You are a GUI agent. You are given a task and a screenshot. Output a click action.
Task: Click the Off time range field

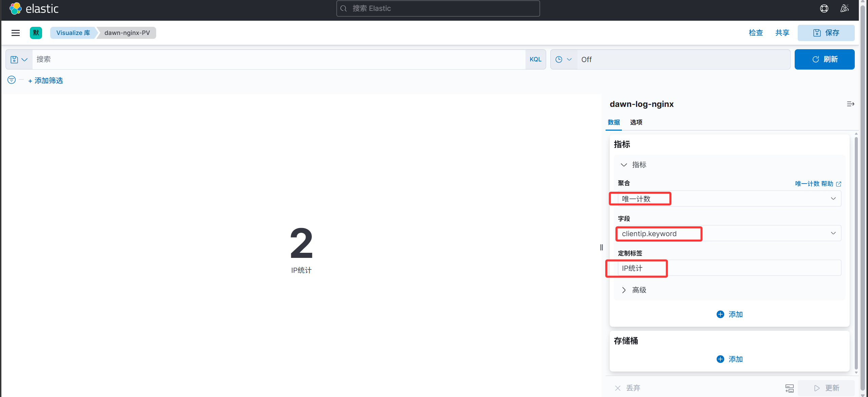pyautogui.click(x=684, y=59)
